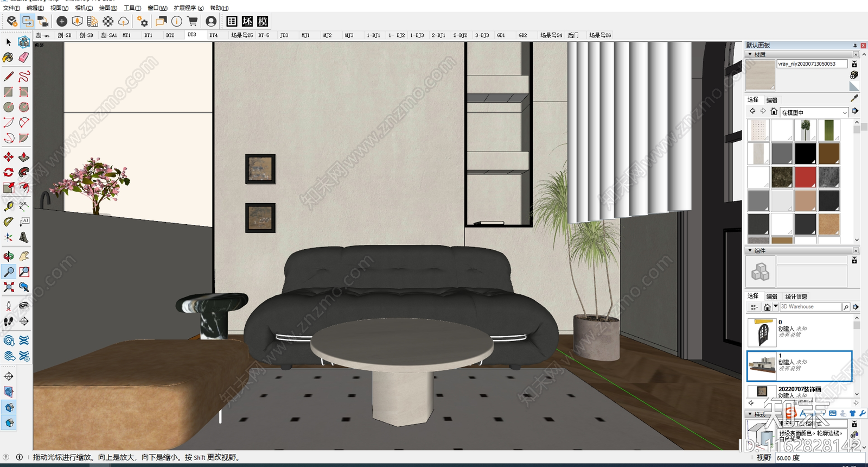Open the 在模型中 materials dropdown
Viewport: 868px width, 467px height.
[814, 112]
